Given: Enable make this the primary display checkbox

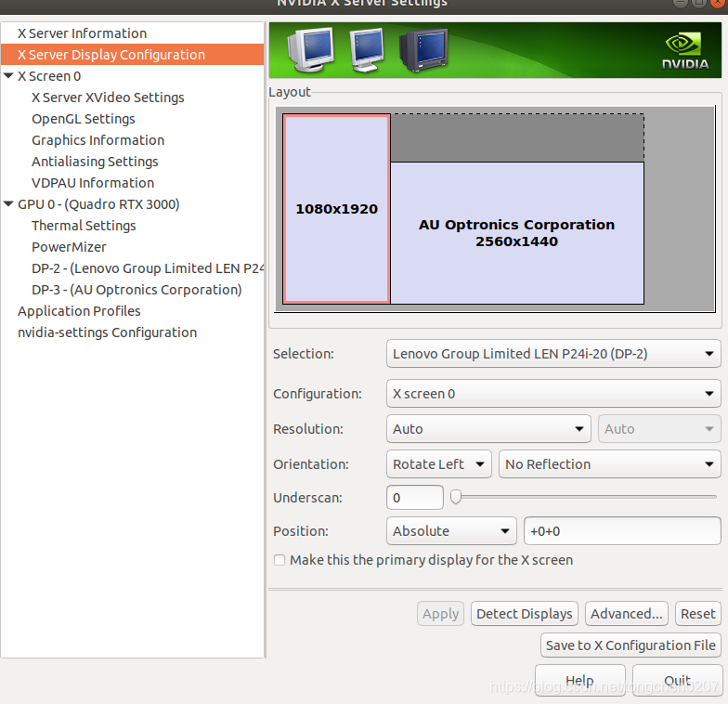Looking at the screenshot, I should (279, 560).
